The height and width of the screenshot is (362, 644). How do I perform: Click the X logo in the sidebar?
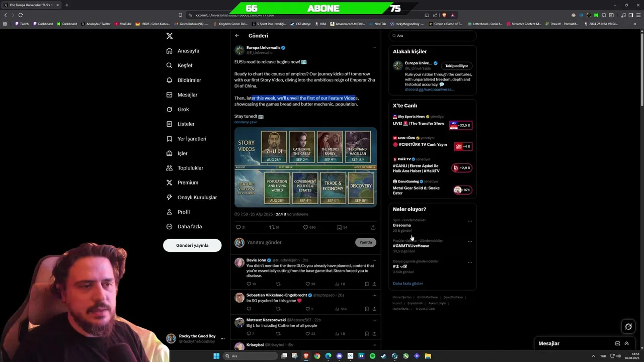[x=170, y=36]
